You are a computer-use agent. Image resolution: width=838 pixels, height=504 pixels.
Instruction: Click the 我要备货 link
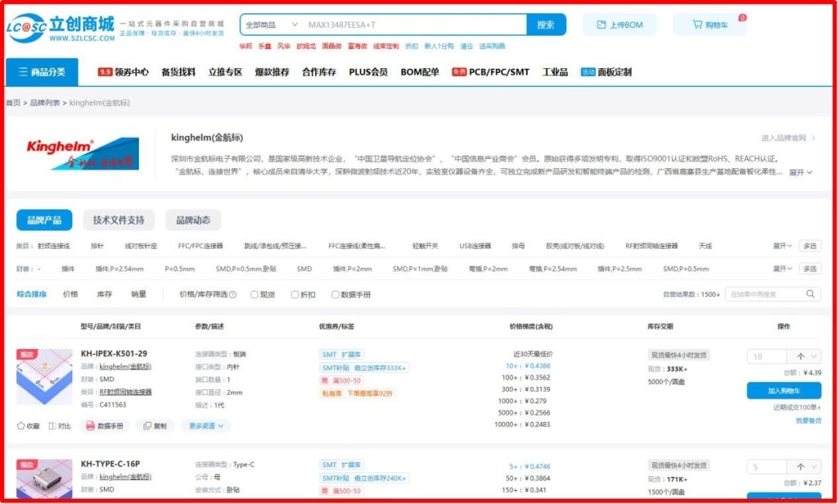coord(809,421)
